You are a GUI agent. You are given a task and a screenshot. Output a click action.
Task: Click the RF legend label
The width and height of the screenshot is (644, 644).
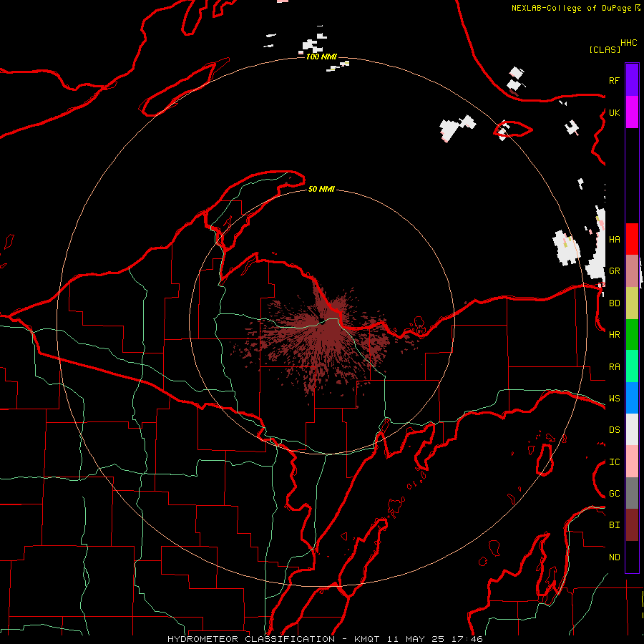point(614,80)
